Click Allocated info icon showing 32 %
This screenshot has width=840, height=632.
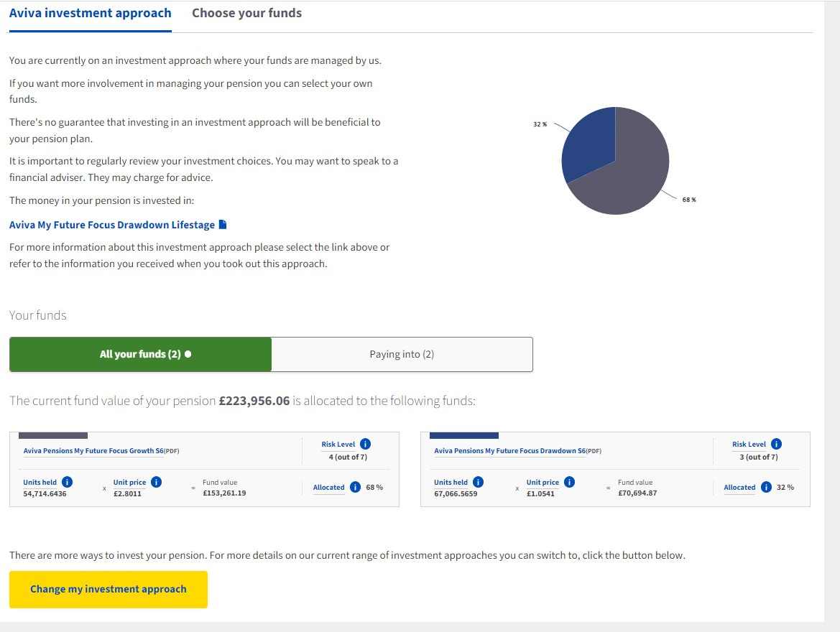(766, 487)
